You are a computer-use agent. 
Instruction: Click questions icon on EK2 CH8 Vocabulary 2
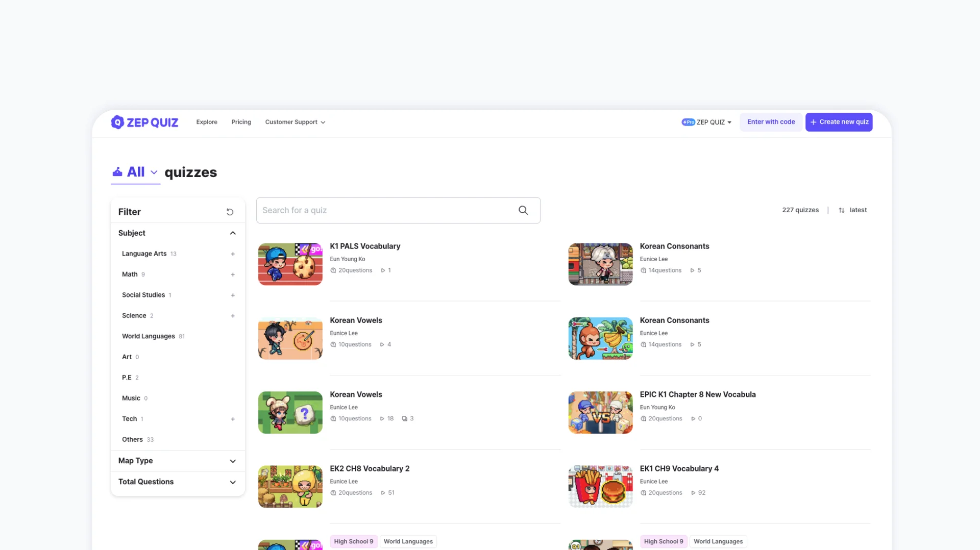pos(333,493)
